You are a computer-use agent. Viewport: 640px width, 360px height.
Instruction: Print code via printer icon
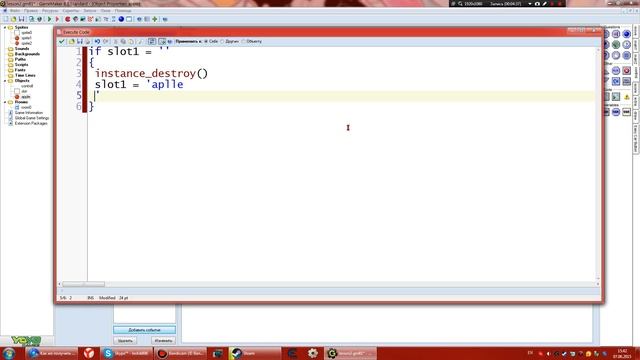point(87,42)
